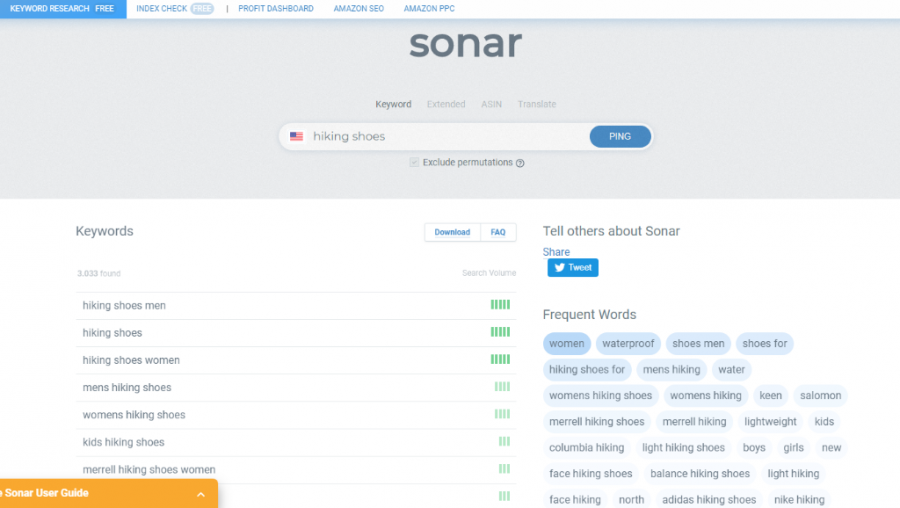Select the 'hiking shoes women' keyword row
Viewport: 900px width, 508px height.
(x=296, y=360)
